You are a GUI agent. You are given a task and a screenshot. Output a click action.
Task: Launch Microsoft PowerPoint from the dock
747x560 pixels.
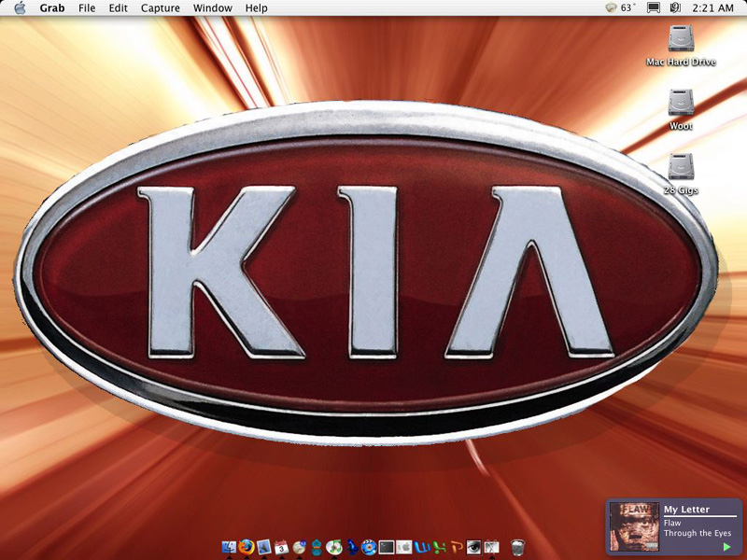[457, 547]
